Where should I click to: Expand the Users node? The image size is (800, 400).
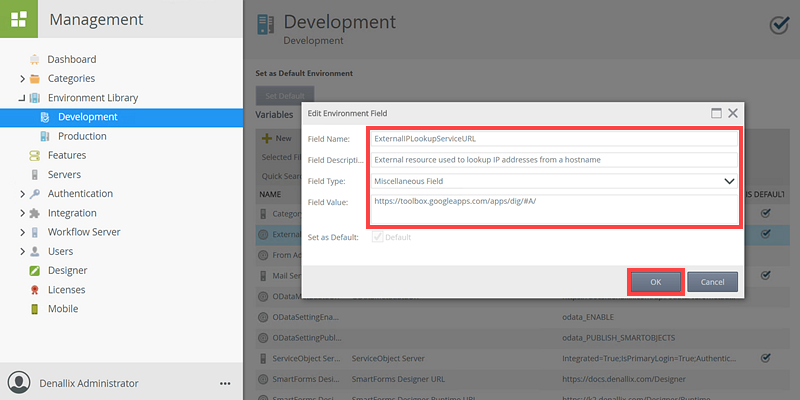pyautogui.click(x=22, y=252)
